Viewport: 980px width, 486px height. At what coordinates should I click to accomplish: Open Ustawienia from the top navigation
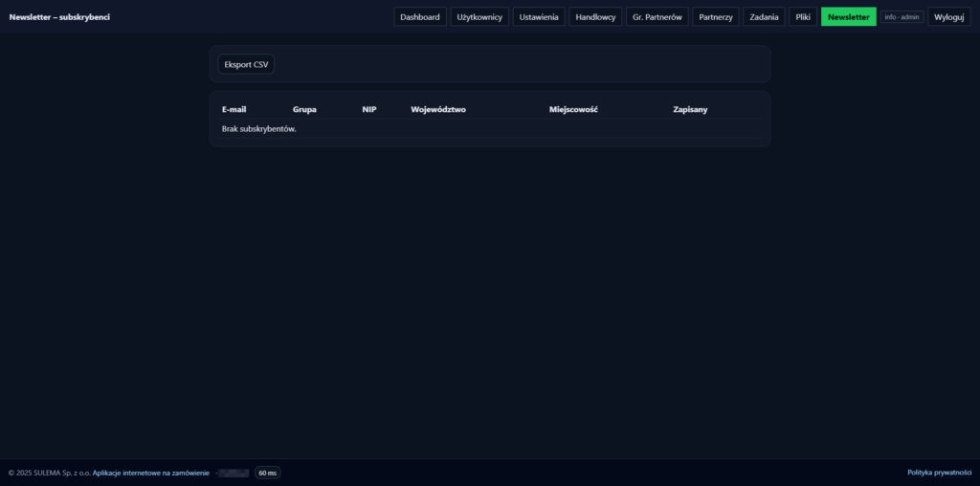pos(539,17)
